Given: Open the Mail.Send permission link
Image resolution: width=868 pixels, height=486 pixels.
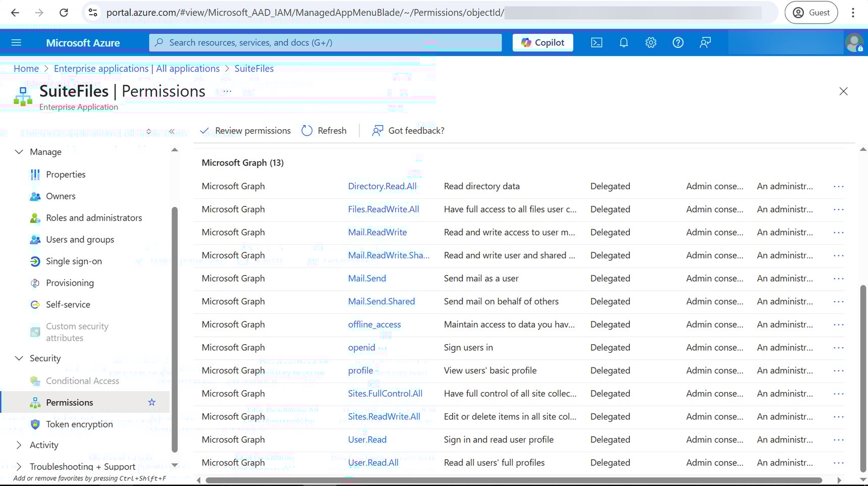Looking at the screenshot, I should (367, 278).
